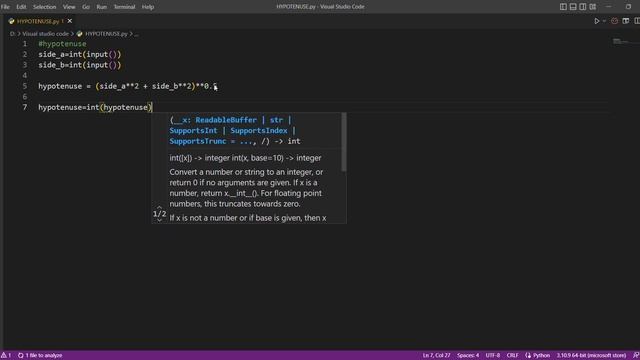The height and width of the screenshot is (360, 640).
Task: Click the 'side_a**2 + side_b**2' expression
Action: click(145, 86)
